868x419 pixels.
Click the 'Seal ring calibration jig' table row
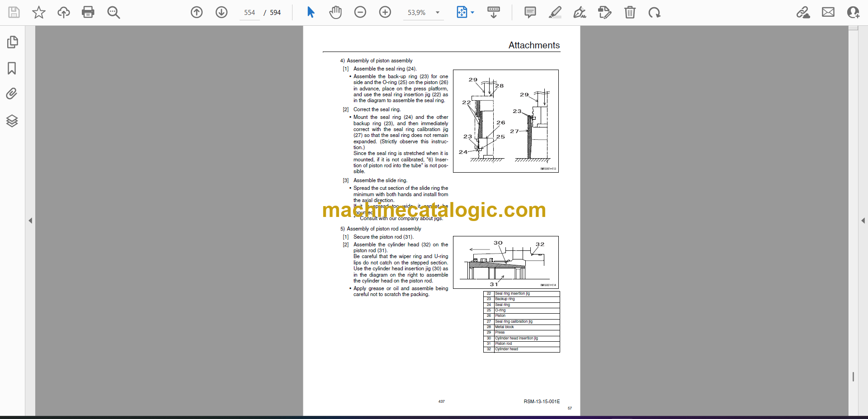tap(521, 321)
